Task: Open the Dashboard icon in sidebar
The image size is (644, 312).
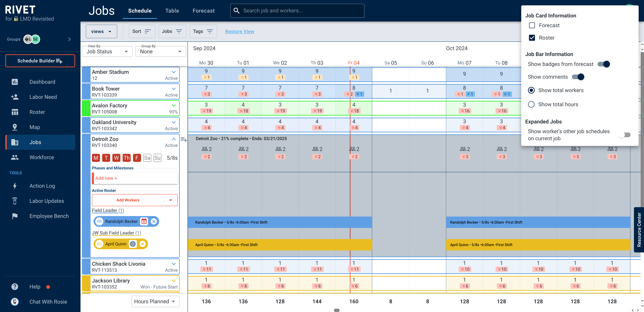Action: pyautogui.click(x=15, y=82)
